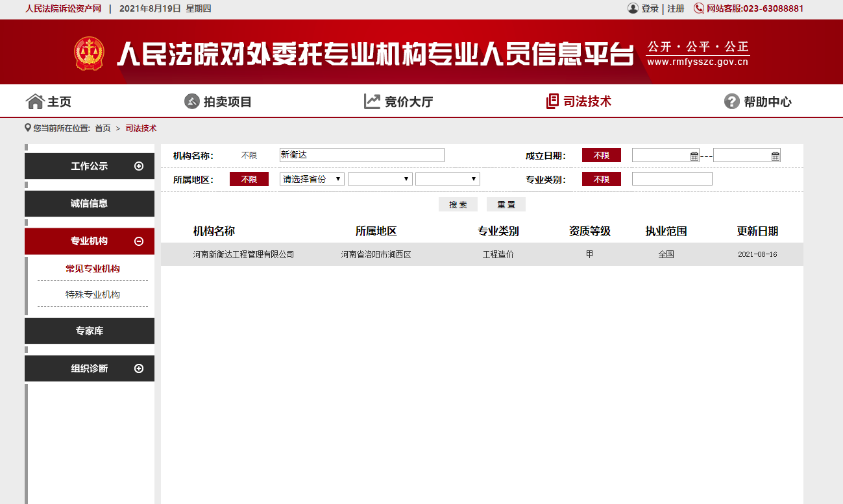
Task: Select 特殊专业机构 in the sidebar
Action: pyautogui.click(x=93, y=294)
